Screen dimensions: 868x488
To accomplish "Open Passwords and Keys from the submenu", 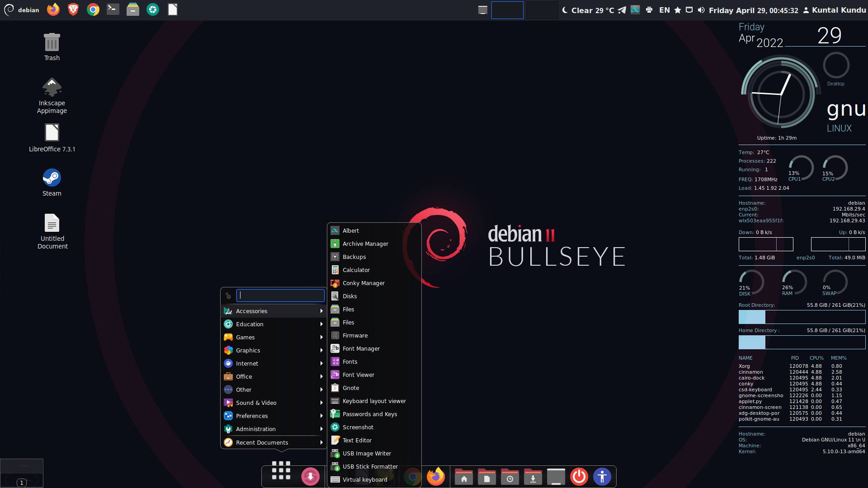I will (374, 414).
